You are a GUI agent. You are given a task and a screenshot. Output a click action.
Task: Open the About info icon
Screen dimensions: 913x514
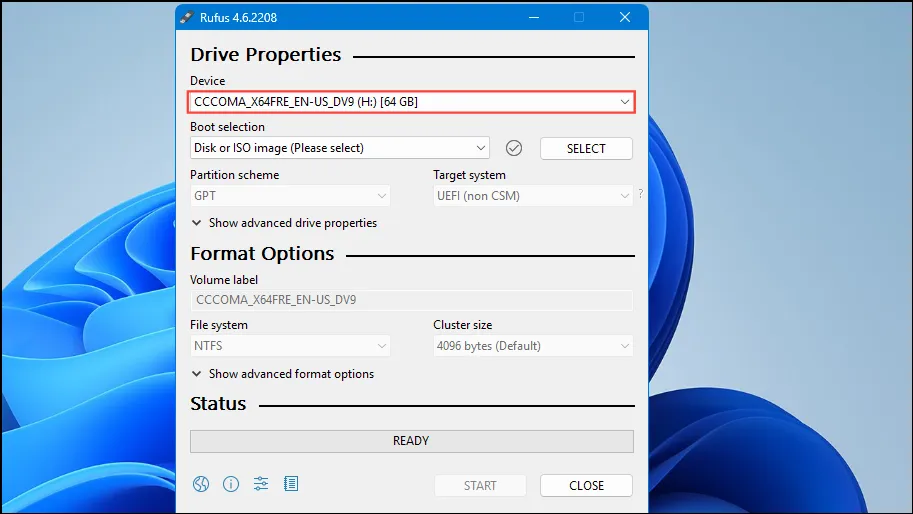point(231,484)
